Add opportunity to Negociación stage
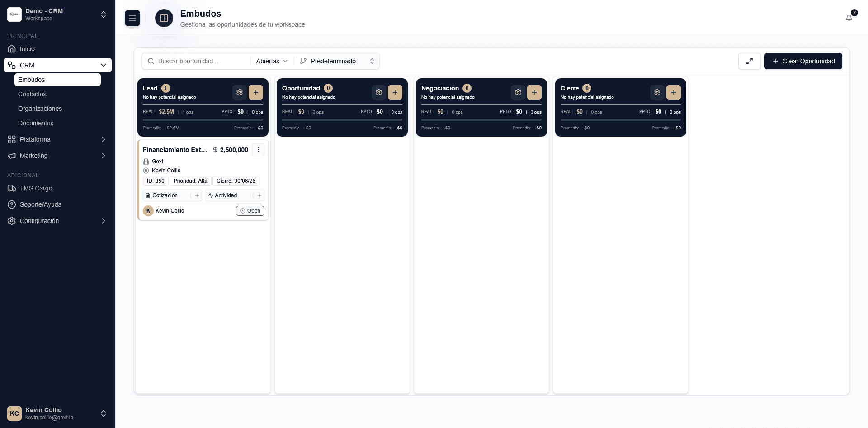 [x=534, y=92]
